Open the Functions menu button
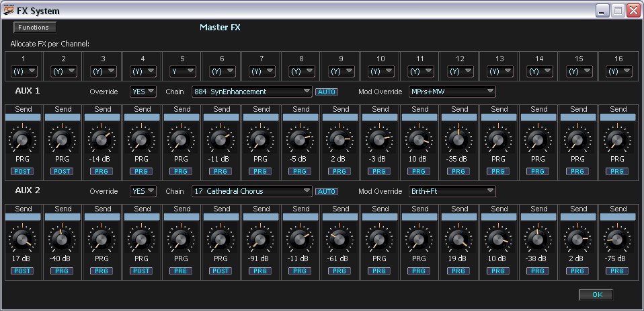 [x=34, y=28]
